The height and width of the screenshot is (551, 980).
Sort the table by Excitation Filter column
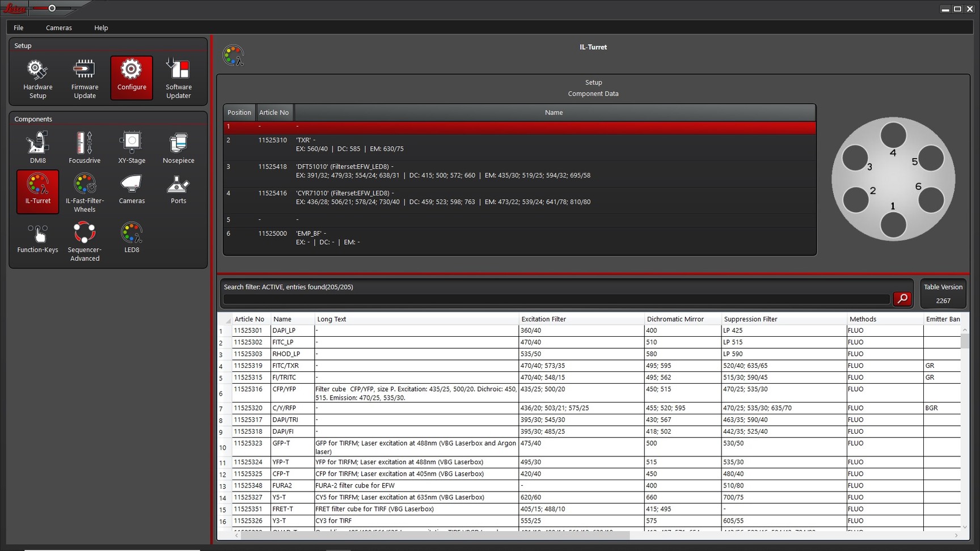581,319
